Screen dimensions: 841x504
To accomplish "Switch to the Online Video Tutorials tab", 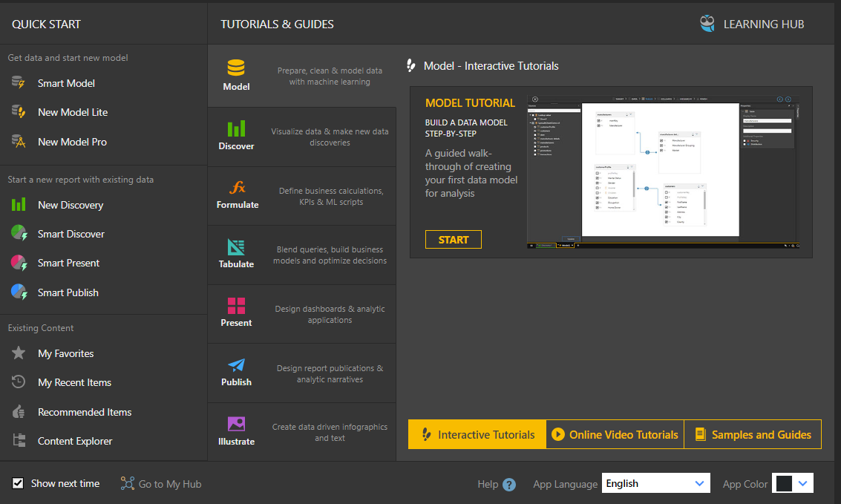I will point(615,434).
